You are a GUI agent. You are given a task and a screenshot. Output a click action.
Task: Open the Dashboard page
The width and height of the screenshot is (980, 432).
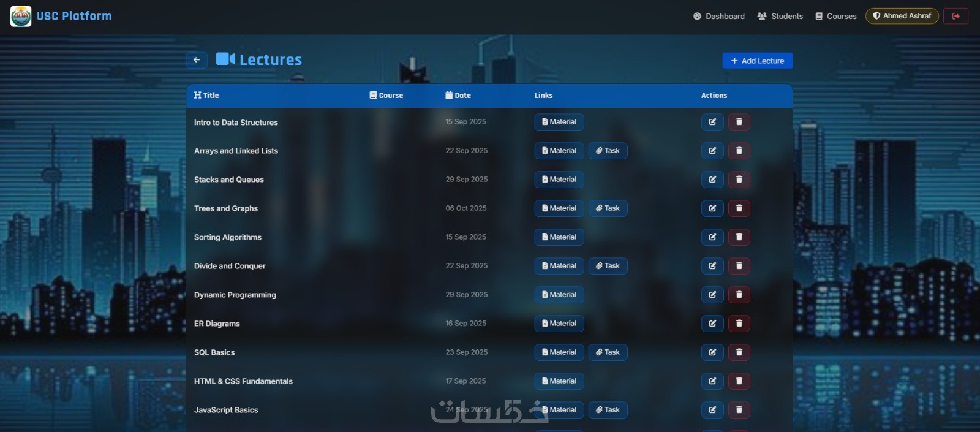(x=719, y=17)
